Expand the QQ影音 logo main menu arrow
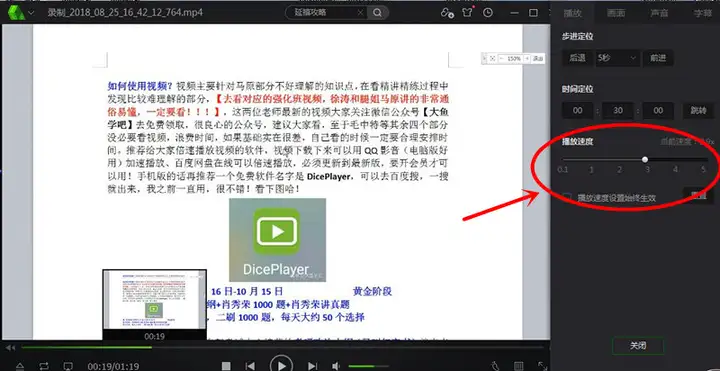 [31, 12]
